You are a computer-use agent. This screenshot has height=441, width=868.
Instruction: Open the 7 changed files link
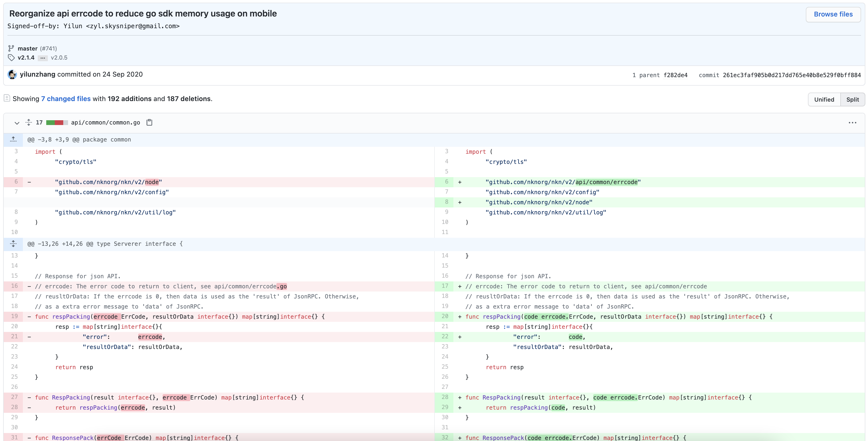(66, 99)
